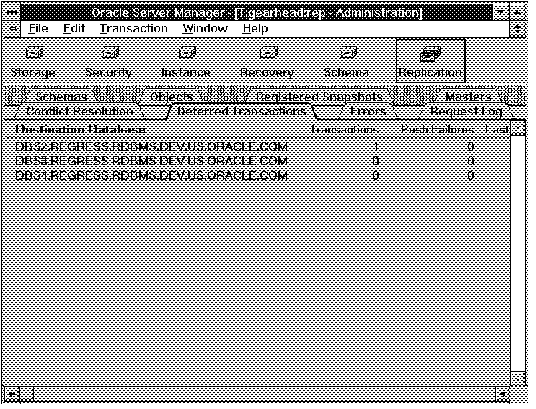Open the Transaction menu
The height and width of the screenshot is (409, 536).
(x=134, y=28)
